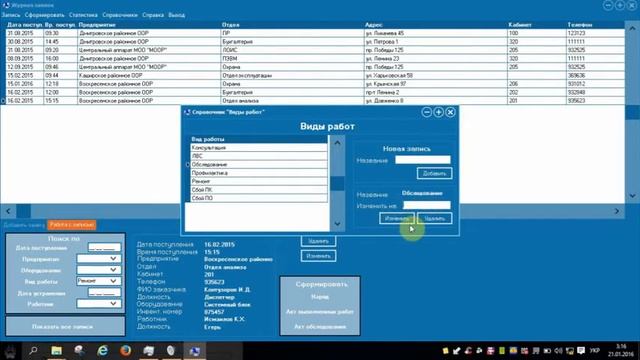Image resolution: width=640 pixels, height=360 pixels.
Task: Switch to the Добавить запись tab
Action: pyautogui.click(x=24, y=225)
